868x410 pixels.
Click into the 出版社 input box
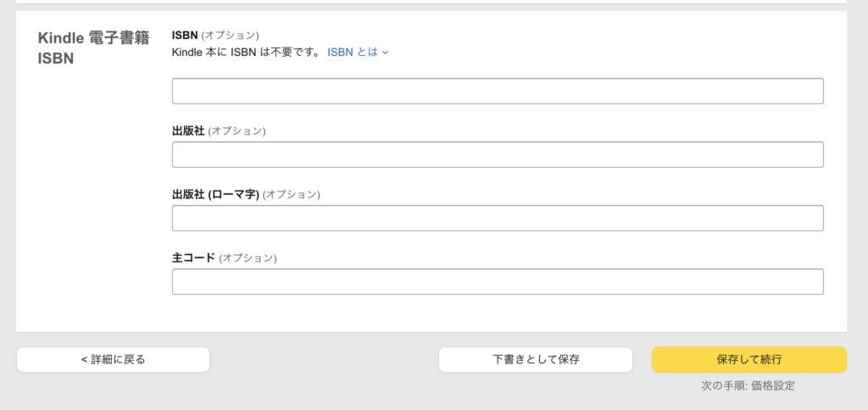coord(498,154)
